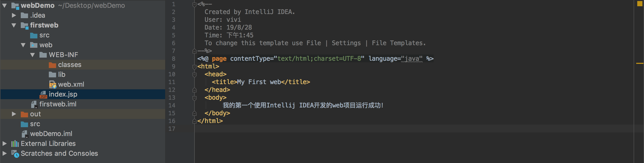Collapse the WEB-INF folder arrow
644x163 pixels.
point(32,55)
